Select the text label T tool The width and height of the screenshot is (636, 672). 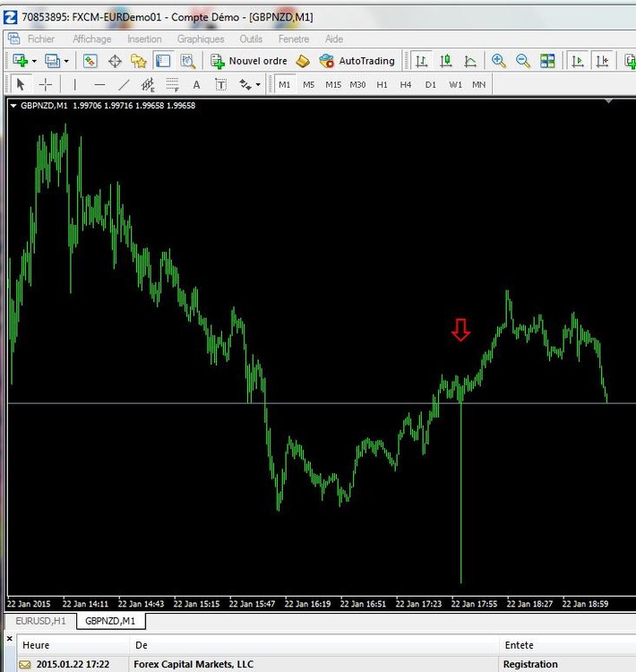coord(220,84)
